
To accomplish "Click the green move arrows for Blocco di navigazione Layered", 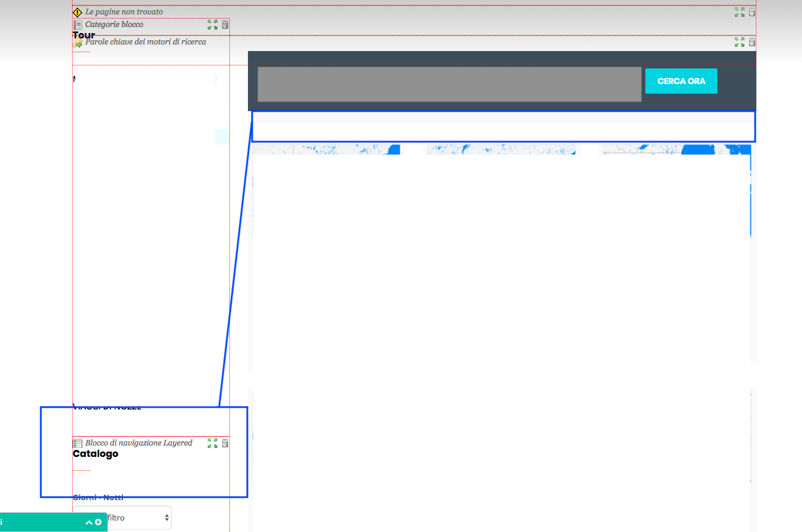I will [x=213, y=443].
